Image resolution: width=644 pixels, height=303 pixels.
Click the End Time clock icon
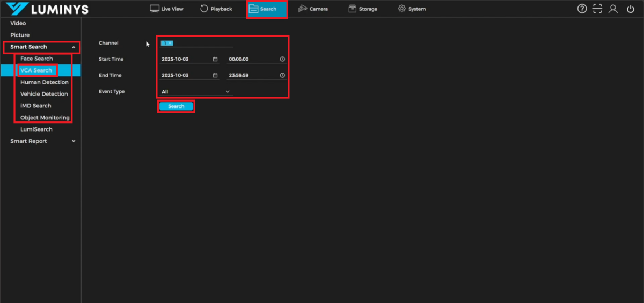(x=282, y=75)
